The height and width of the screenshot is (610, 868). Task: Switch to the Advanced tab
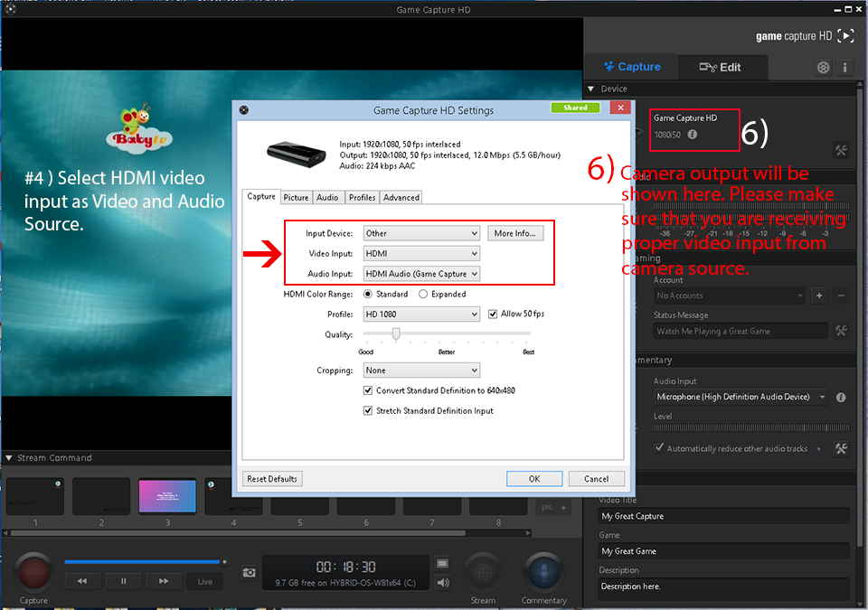(401, 198)
